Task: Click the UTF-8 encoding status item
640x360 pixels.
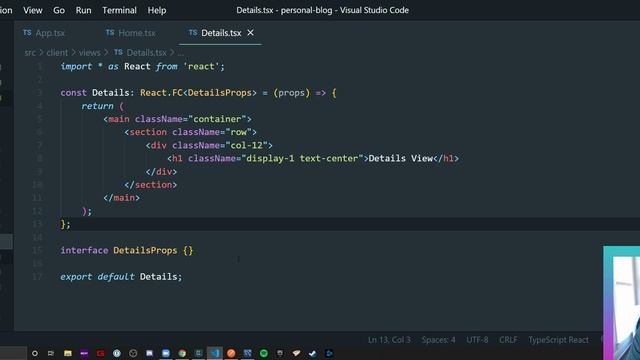Action: pyautogui.click(x=477, y=340)
